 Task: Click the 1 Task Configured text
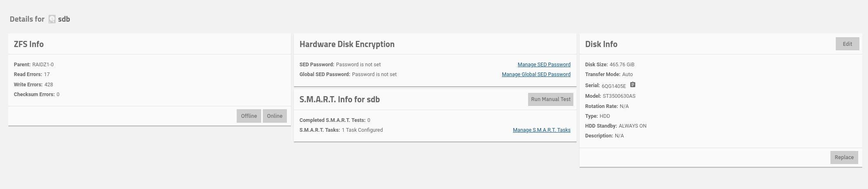tap(362, 130)
